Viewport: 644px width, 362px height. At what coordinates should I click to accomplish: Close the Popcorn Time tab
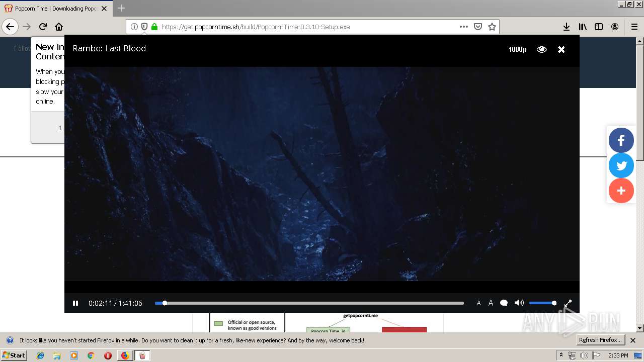104,9
